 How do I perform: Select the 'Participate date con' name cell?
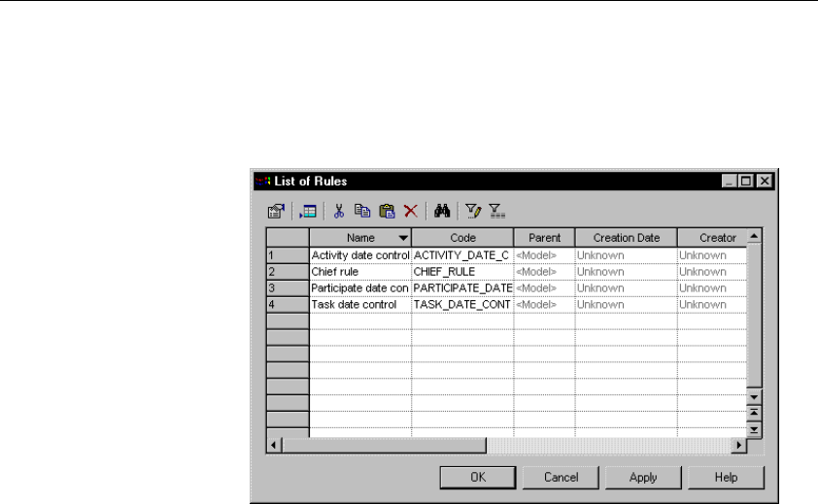point(360,288)
